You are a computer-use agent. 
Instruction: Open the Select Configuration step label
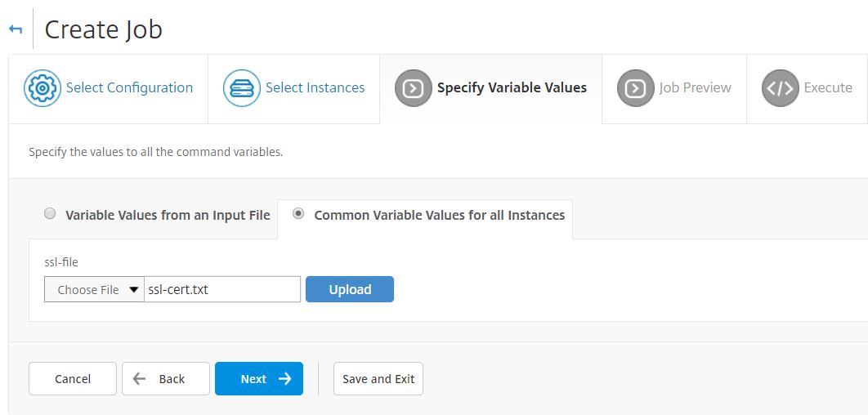[x=129, y=87]
